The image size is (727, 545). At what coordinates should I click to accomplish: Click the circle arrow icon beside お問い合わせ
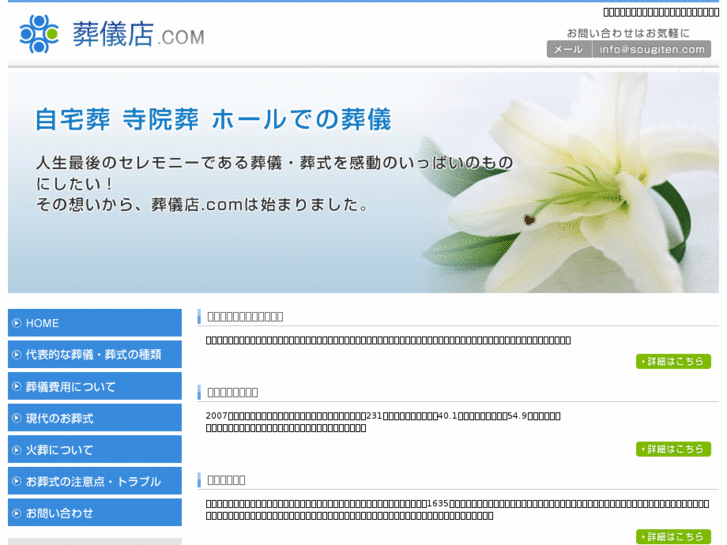[17, 513]
